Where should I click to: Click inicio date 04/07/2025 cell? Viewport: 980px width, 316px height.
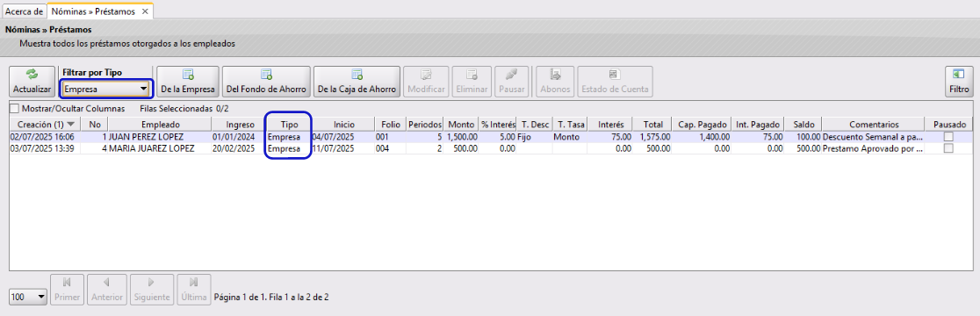(x=343, y=137)
